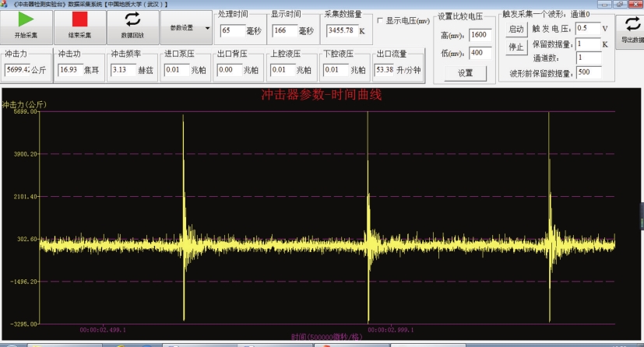Screen dimensions: 644x347
Task: Select the 冲击功 value field
Action: click(70, 70)
